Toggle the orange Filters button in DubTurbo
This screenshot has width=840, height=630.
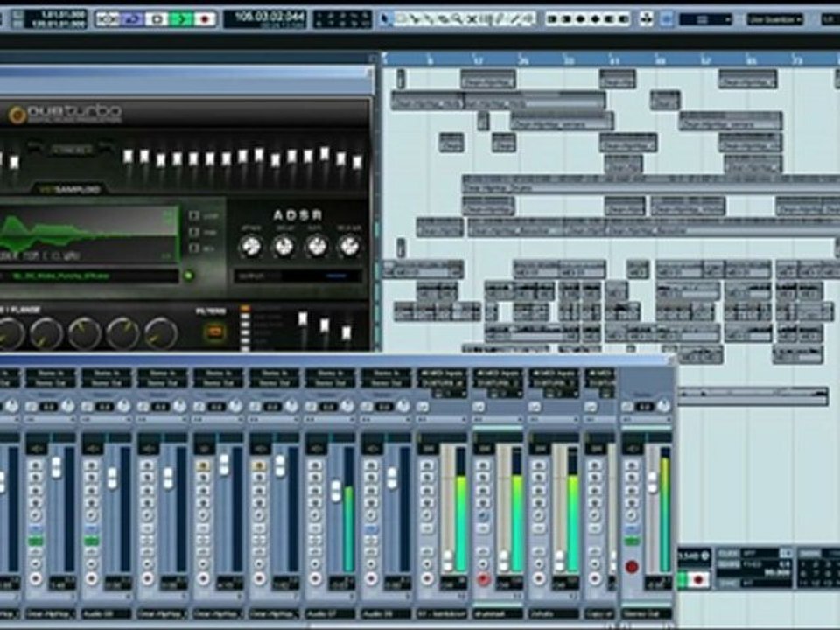[215, 332]
